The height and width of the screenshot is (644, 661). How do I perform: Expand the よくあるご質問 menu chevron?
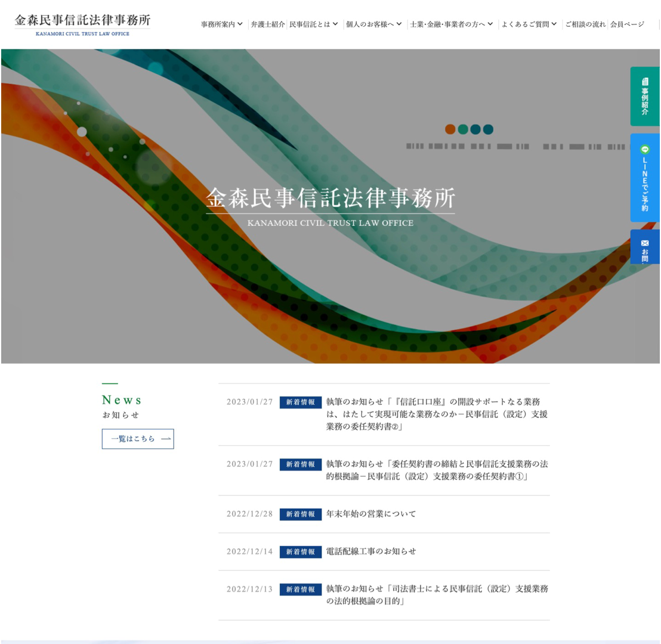(x=554, y=24)
